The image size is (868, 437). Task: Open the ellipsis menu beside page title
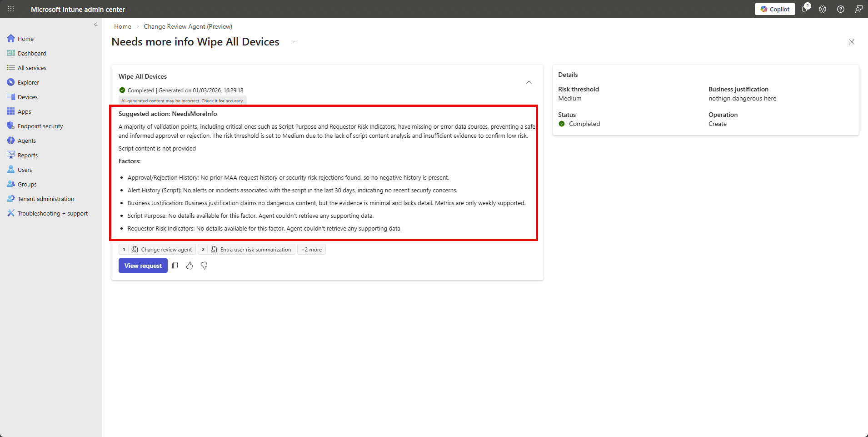pos(294,42)
